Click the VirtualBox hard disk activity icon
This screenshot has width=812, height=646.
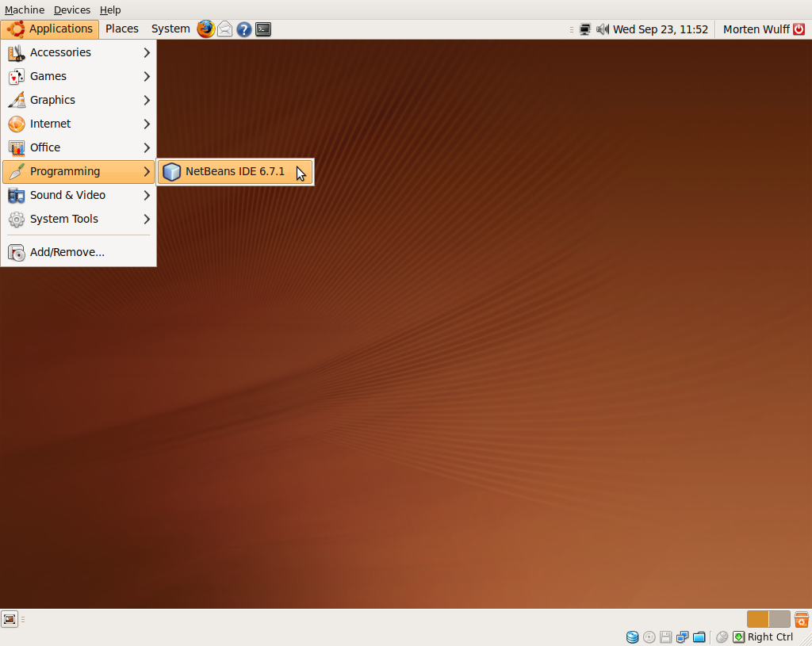[x=632, y=636]
